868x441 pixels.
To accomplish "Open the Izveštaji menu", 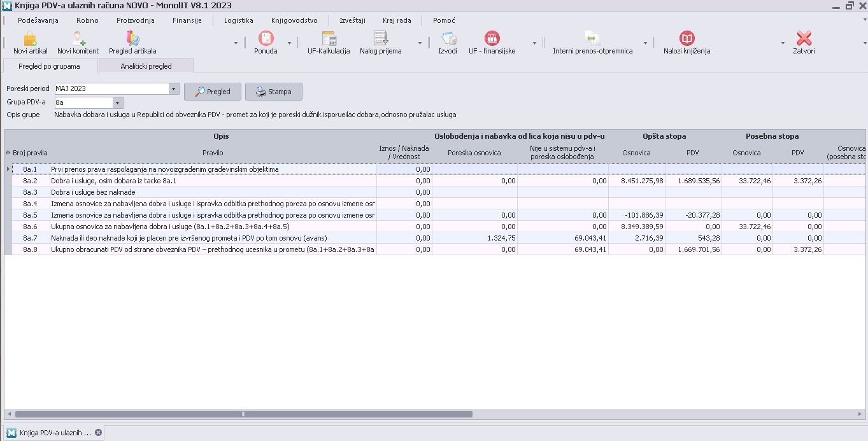I will click(353, 20).
